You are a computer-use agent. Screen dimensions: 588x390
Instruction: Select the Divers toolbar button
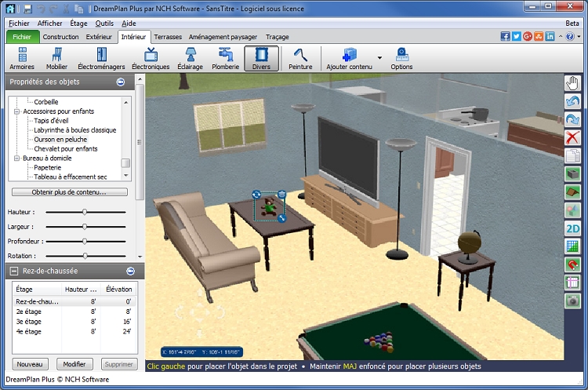tap(261, 59)
